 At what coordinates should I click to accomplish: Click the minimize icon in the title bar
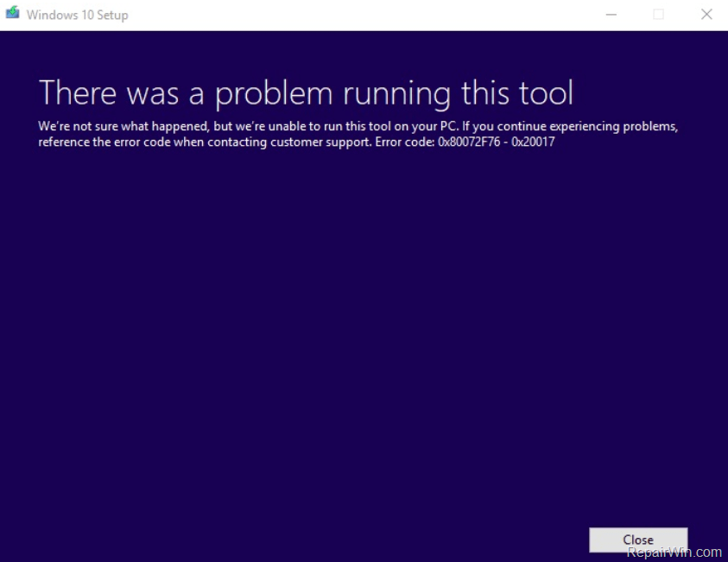coord(611,14)
